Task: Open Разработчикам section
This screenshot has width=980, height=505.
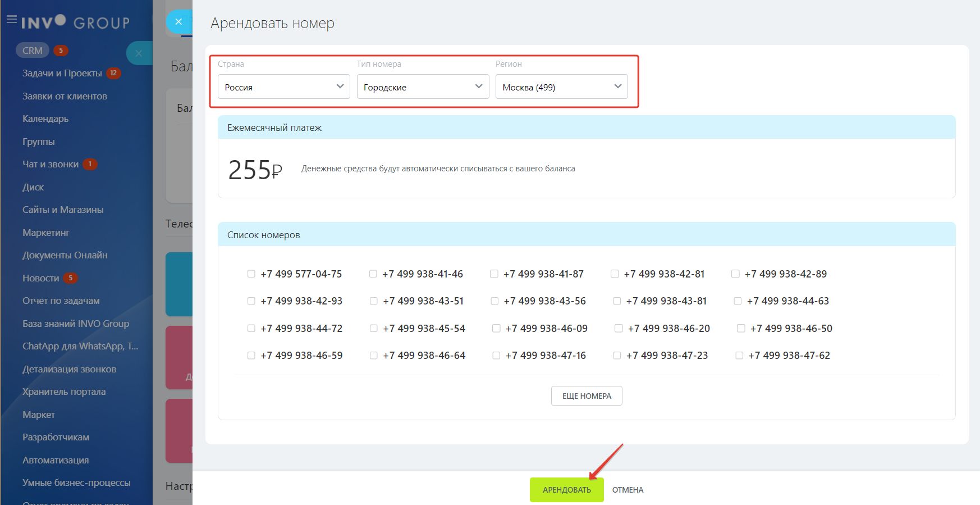Action: click(x=56, y=438)
